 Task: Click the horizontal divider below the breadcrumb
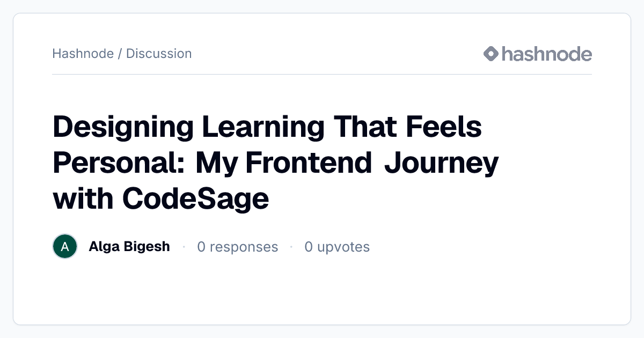322,74
